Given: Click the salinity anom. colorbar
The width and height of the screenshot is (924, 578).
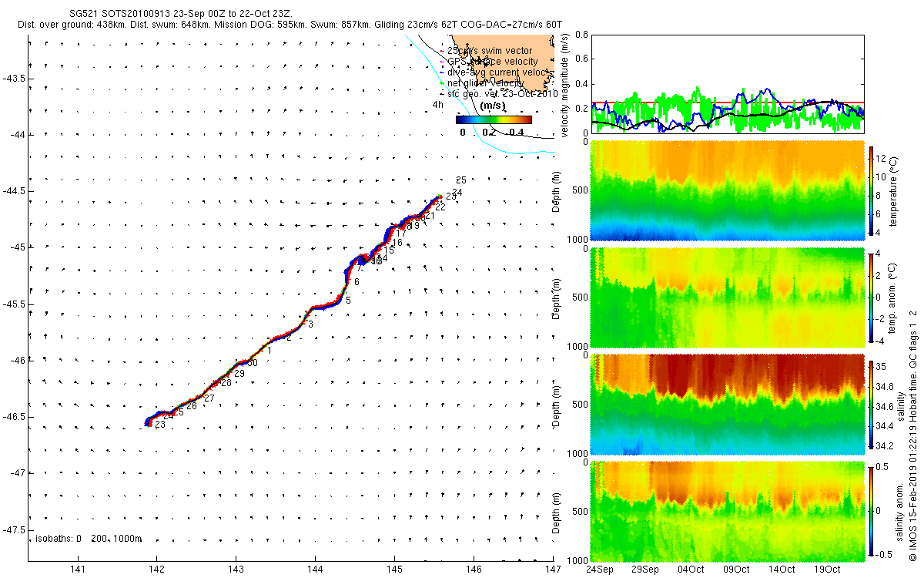Looking at the screenshot, I should pyautogui.click(x=872, y=512).
